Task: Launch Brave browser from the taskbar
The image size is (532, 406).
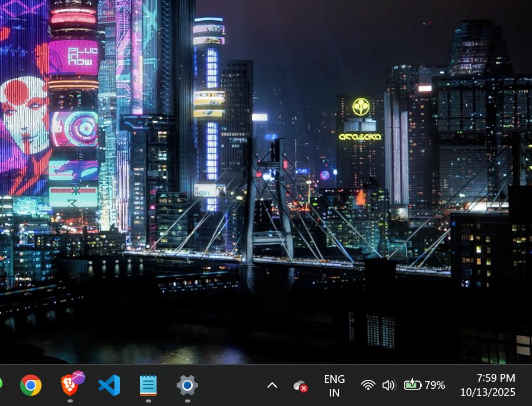Action: point(72,383)
